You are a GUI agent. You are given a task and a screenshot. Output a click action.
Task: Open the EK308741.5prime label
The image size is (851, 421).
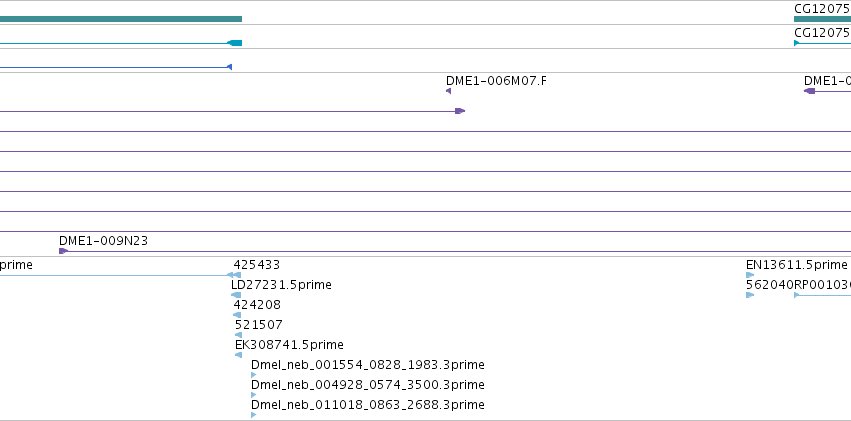(x=289, y=345)
